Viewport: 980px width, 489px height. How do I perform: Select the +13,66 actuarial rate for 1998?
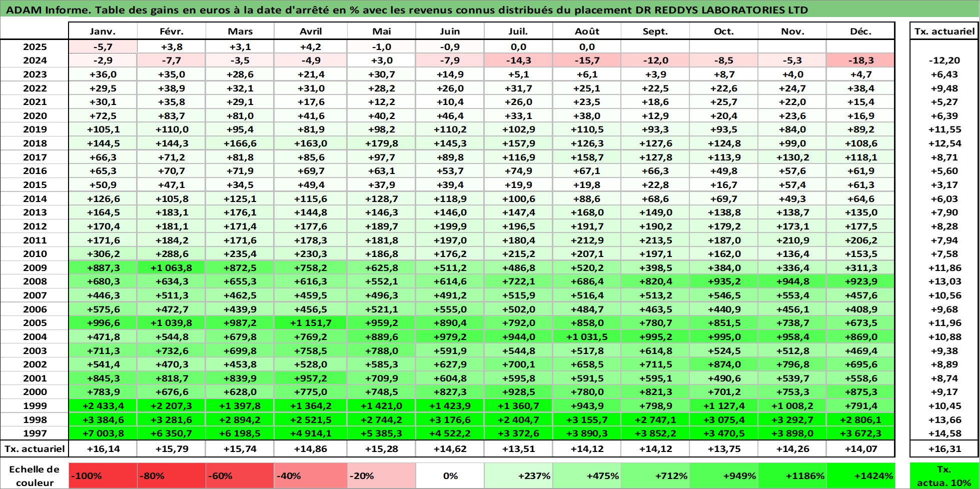[x=944, y=419]
